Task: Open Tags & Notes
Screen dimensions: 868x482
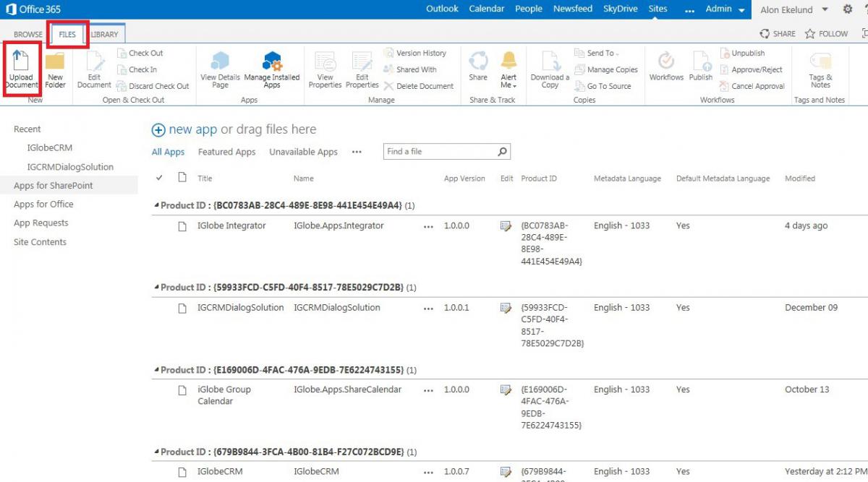Action: 820,69
